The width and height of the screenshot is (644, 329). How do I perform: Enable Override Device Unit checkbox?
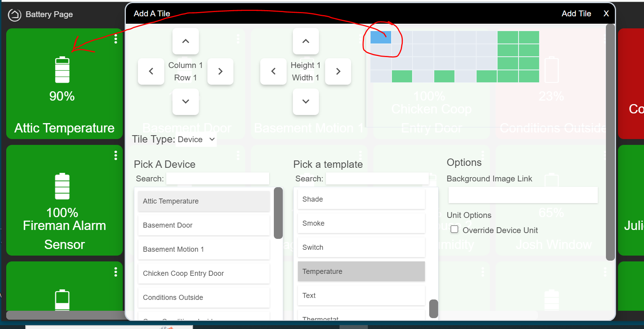[x=454, y=230]
